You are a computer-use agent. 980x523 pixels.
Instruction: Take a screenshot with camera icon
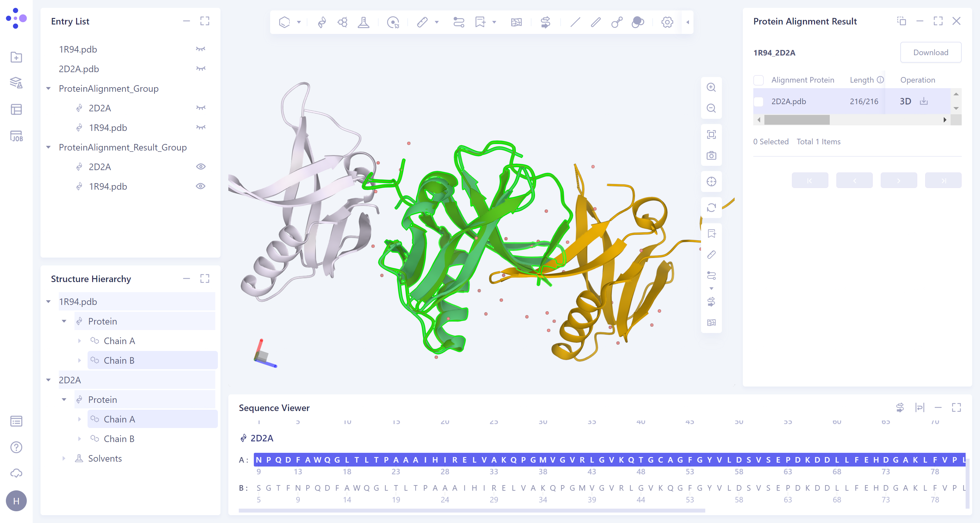711,156
